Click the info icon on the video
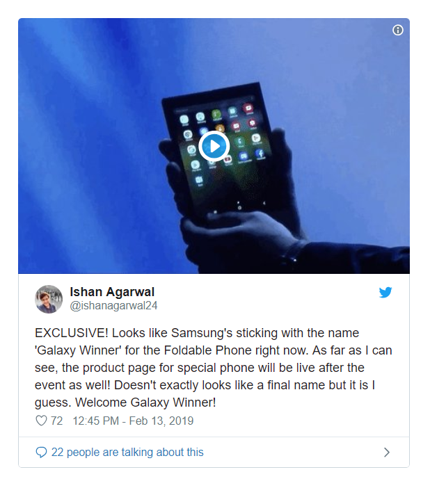The height and width of the screenshot is (504, 430). [x=397, y=30]
